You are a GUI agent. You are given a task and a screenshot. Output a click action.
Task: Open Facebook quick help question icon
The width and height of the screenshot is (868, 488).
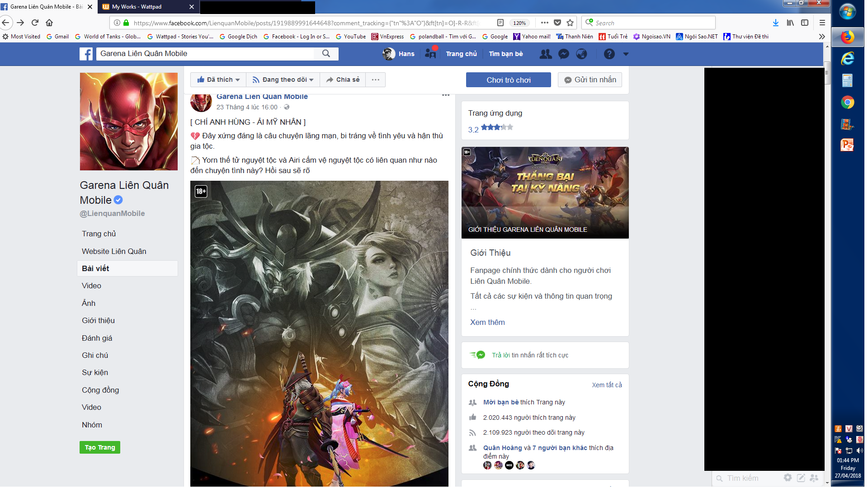[x=609, y=54]
